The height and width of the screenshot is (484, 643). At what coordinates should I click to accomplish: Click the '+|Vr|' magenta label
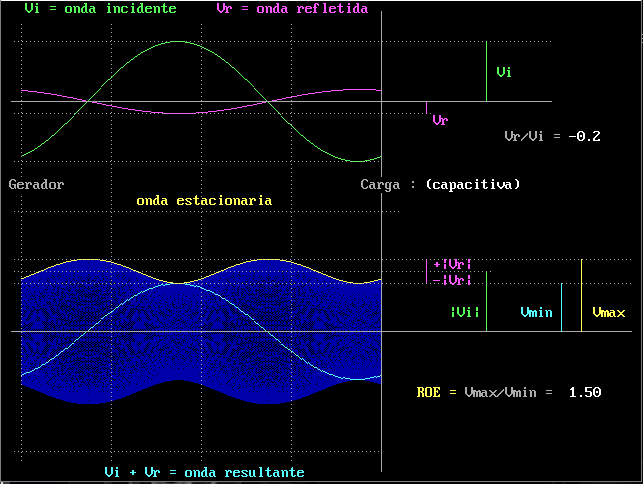coord(452,265)
